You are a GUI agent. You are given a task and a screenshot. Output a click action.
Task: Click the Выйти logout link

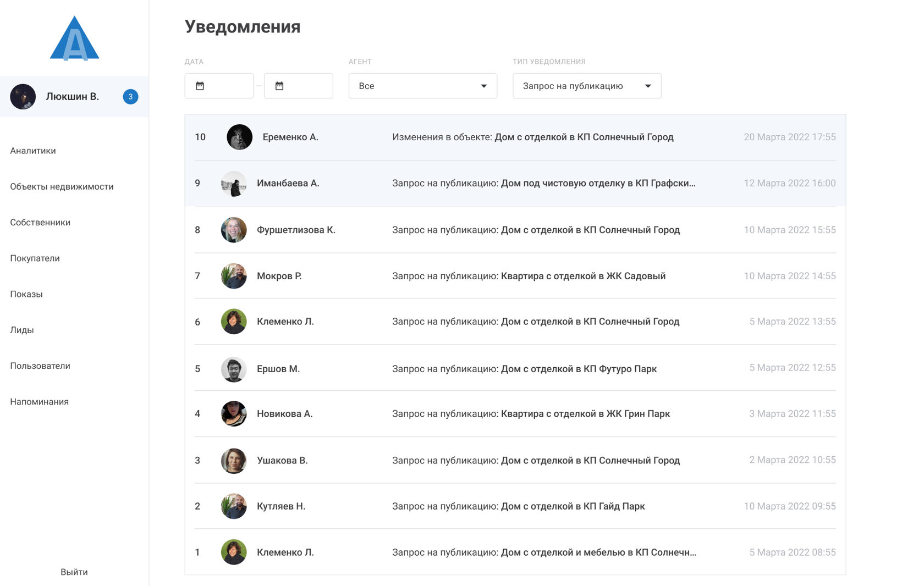click(74, 572)
